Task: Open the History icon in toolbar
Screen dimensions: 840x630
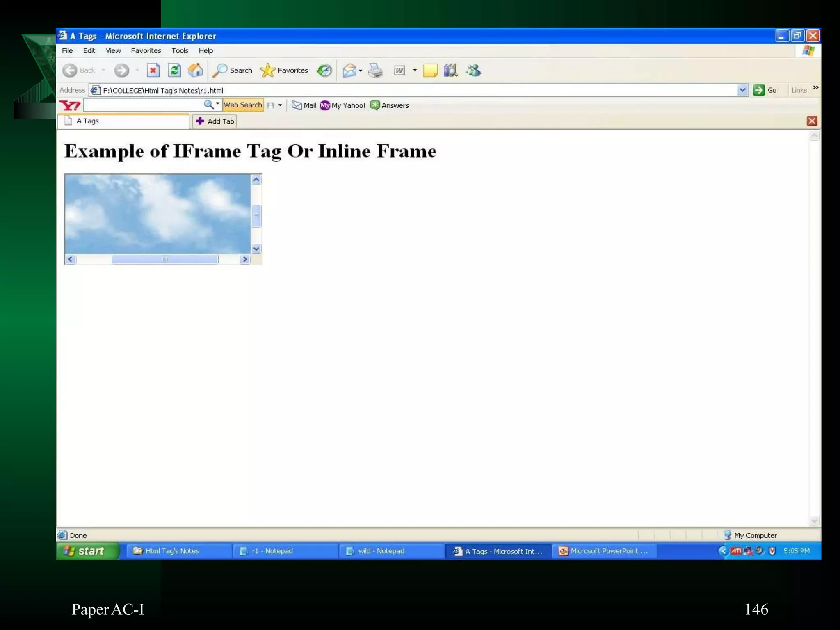Action: tap(324, 71)
